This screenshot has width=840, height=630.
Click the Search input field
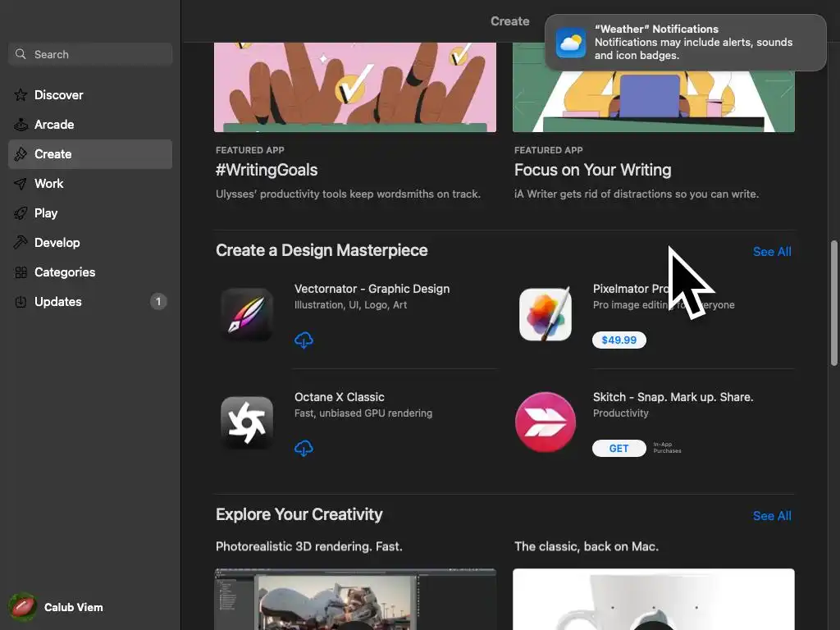tap(90, 54)
